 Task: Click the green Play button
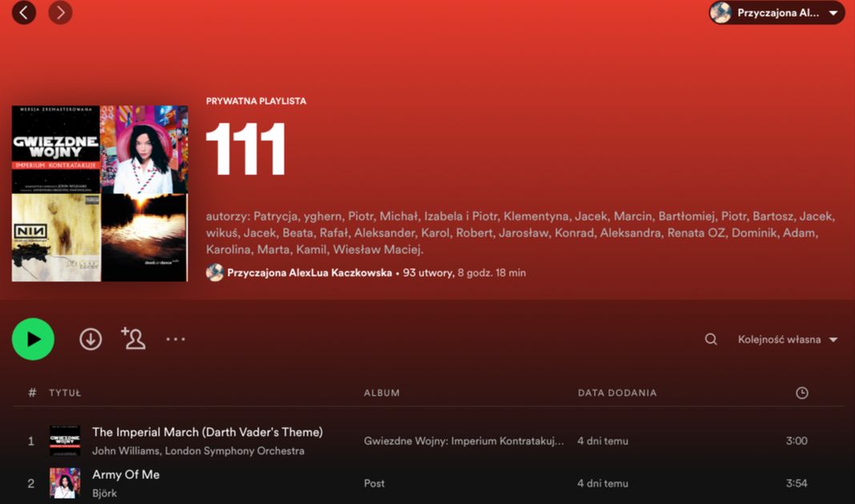[x=33, y=339]
